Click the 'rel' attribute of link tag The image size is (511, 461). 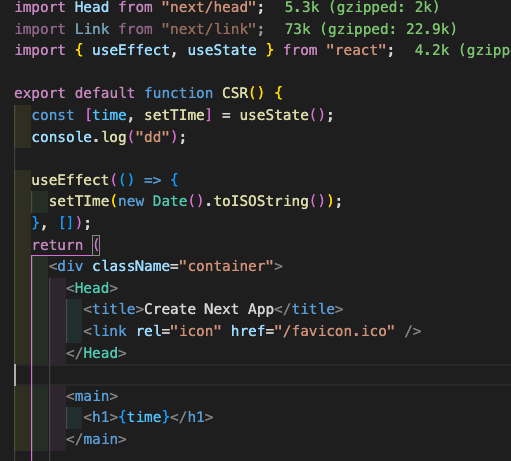coord(148,331)
